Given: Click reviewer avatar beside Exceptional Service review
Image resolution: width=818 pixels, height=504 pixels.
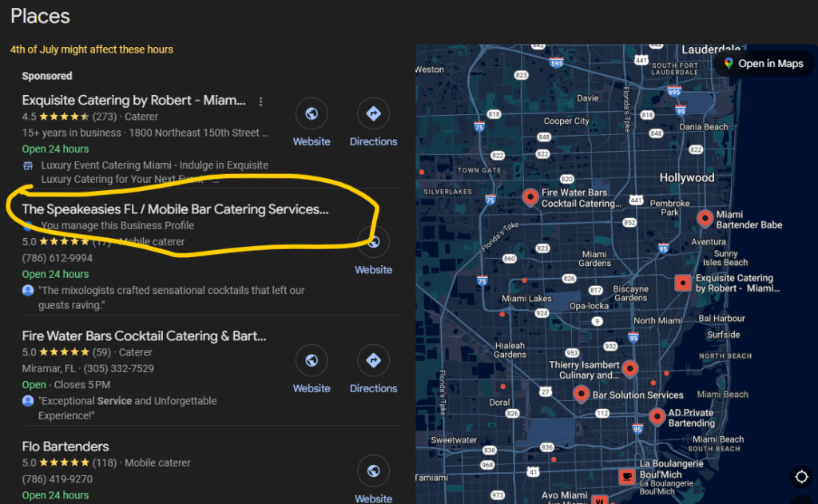Looking at the screenshot, I should click(x=28, y=401).
